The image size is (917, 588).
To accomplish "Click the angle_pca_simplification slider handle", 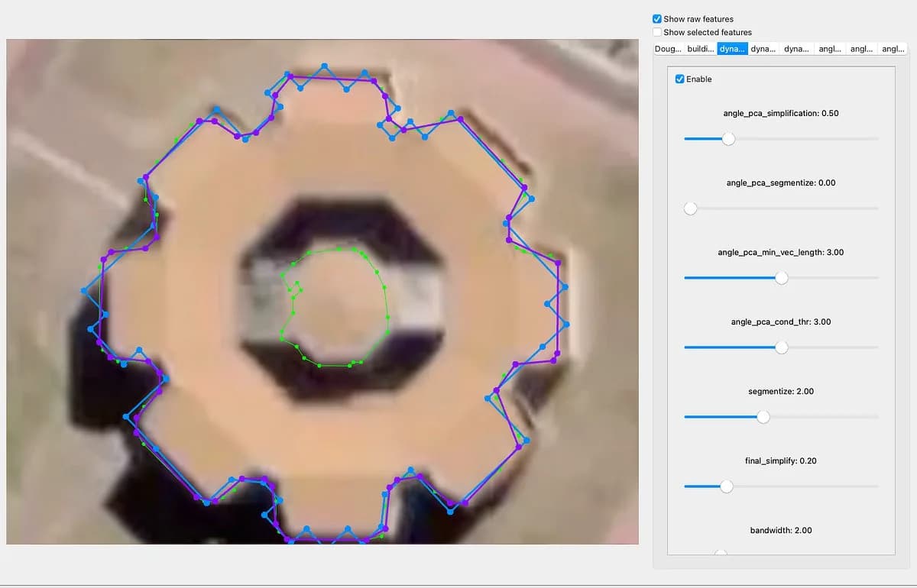I will click(x=727, y=139).
